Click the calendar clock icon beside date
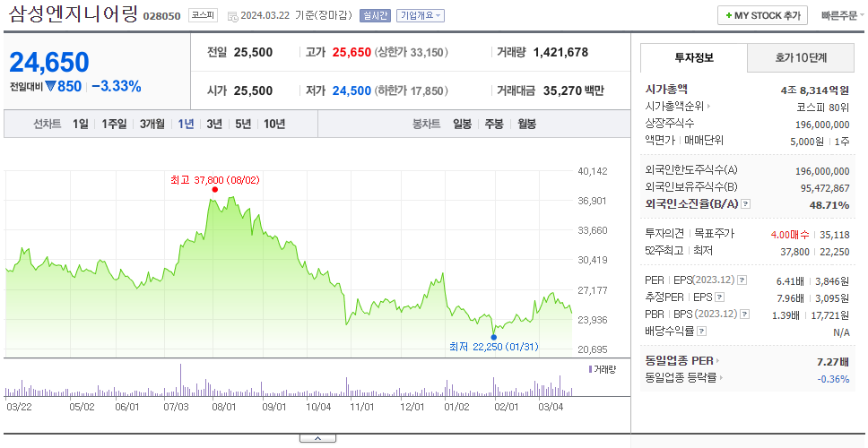Viewport: 868px width, 448px height. pyautogui.click(x=232, y=16)
